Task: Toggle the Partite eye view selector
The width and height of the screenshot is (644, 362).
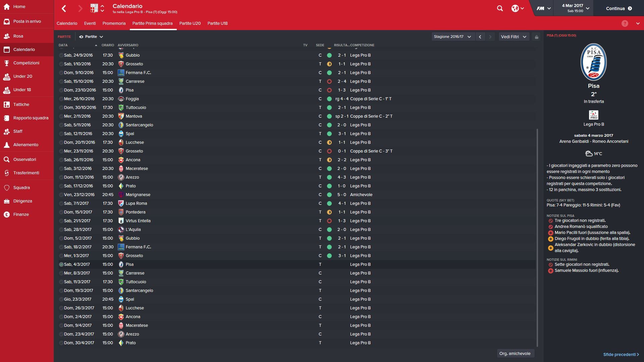Action: click(x=91, y=37)
